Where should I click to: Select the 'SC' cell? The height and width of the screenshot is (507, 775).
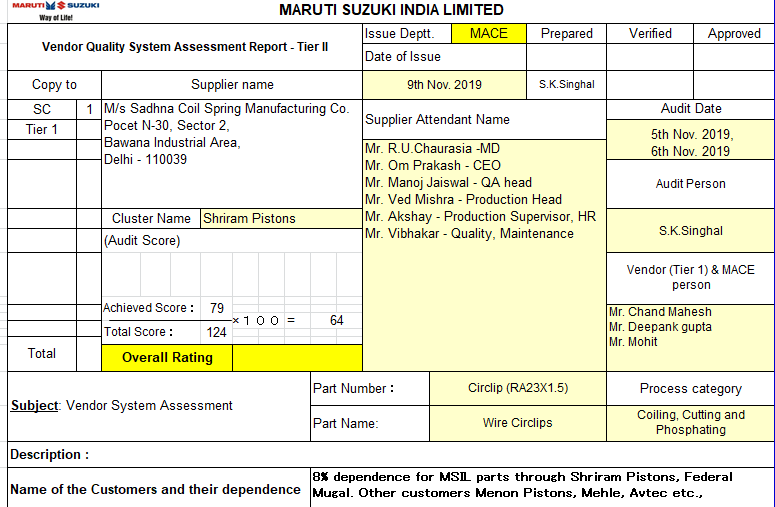(x=42, y=109)
